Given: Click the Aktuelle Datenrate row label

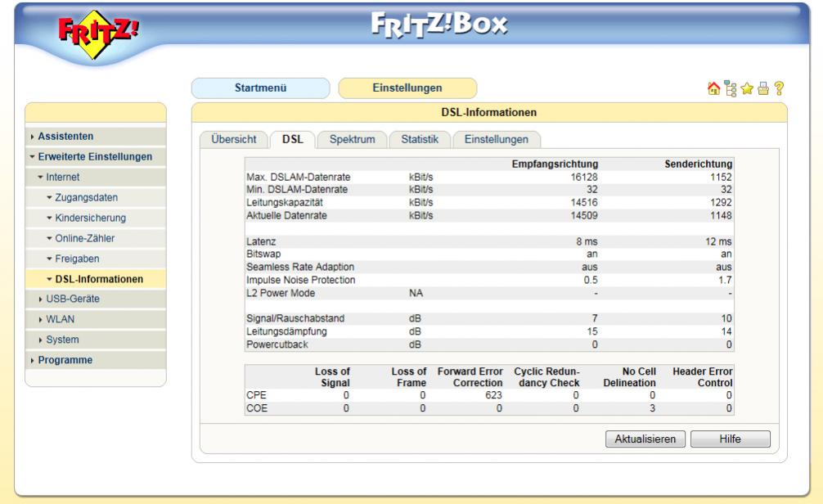Looking at the screenshot, I should (286, 216).
